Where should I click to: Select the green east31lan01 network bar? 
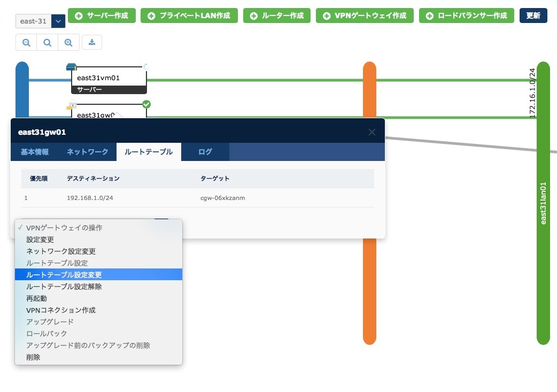tap(543, 203)
